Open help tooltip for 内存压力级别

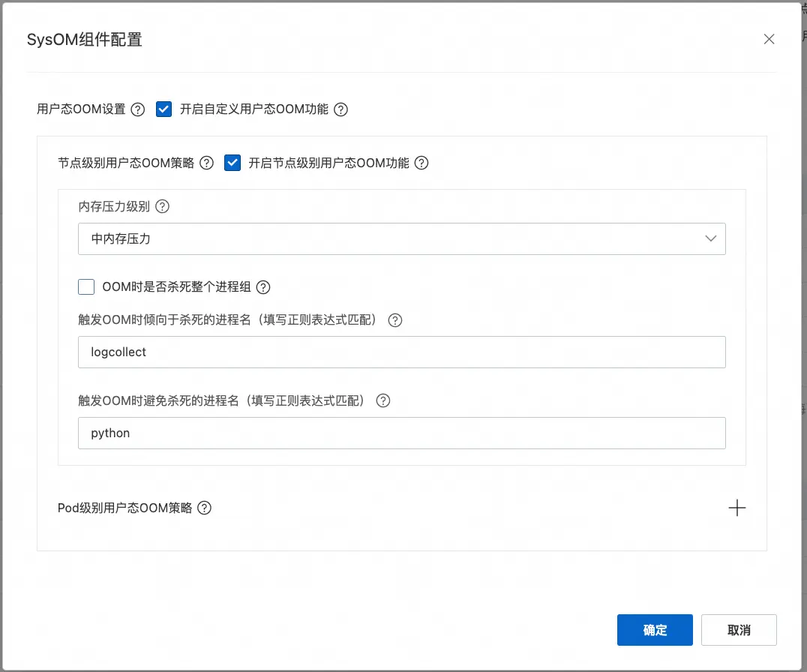point(162,206)
